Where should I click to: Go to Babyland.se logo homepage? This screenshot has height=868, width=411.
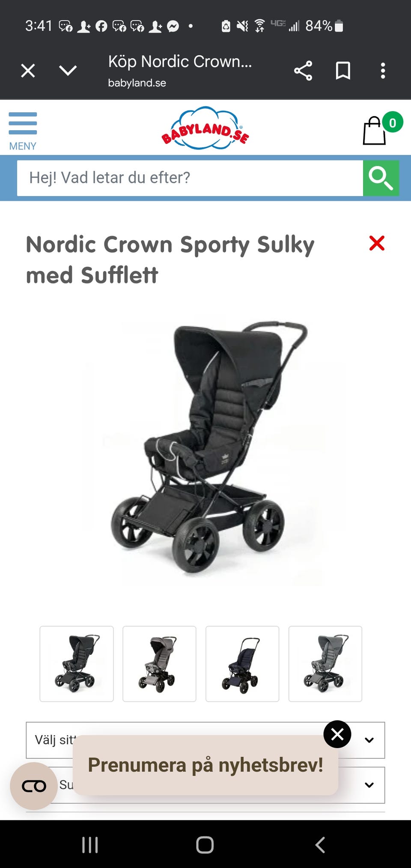tap(205, 128)
